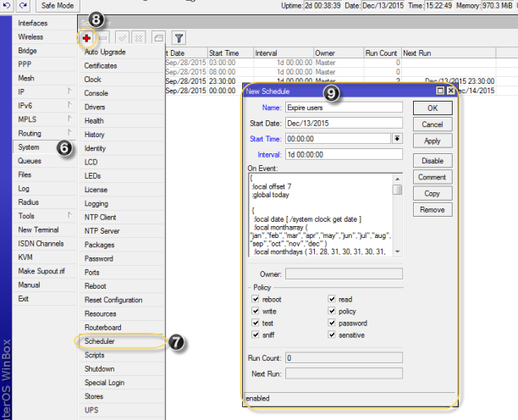The image size is (518, 420).
Task: Click the Name input field
Action: pos(343,108)
